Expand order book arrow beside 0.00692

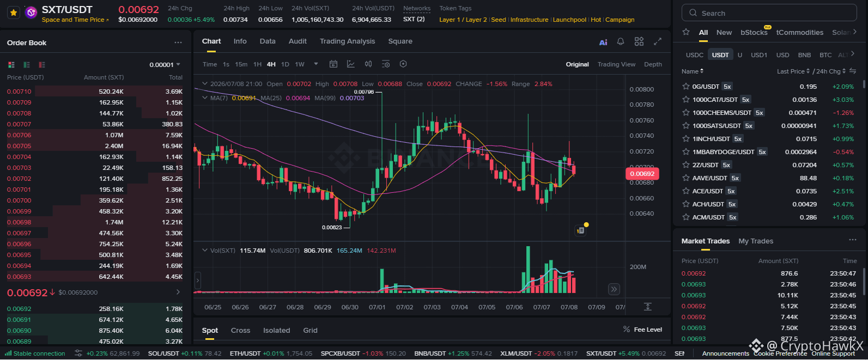[178, 292]
